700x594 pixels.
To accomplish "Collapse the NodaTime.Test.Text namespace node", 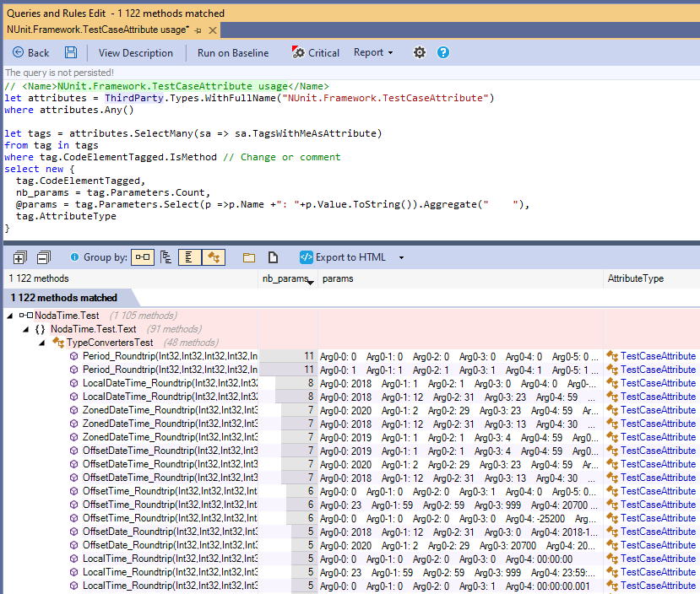I will click(x=26, y=329).
